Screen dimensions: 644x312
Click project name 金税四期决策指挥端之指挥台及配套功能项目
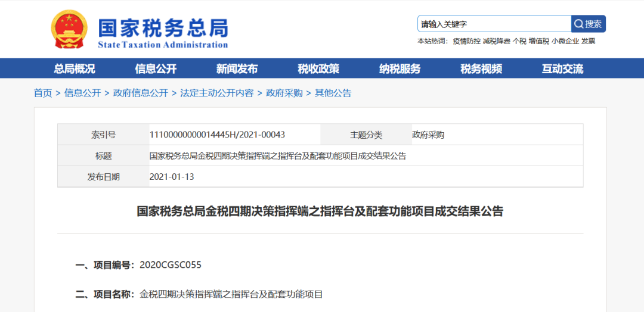tap(231, 294)
